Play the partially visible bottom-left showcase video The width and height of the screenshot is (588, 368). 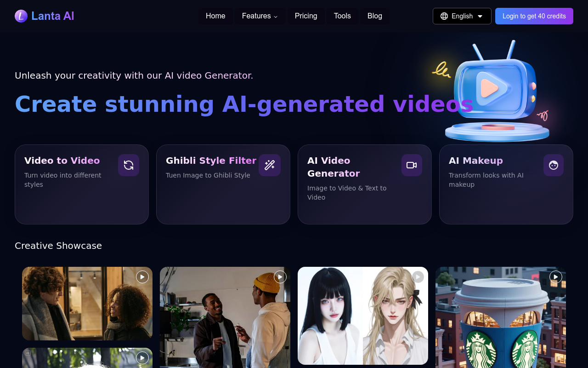[142, 358]
